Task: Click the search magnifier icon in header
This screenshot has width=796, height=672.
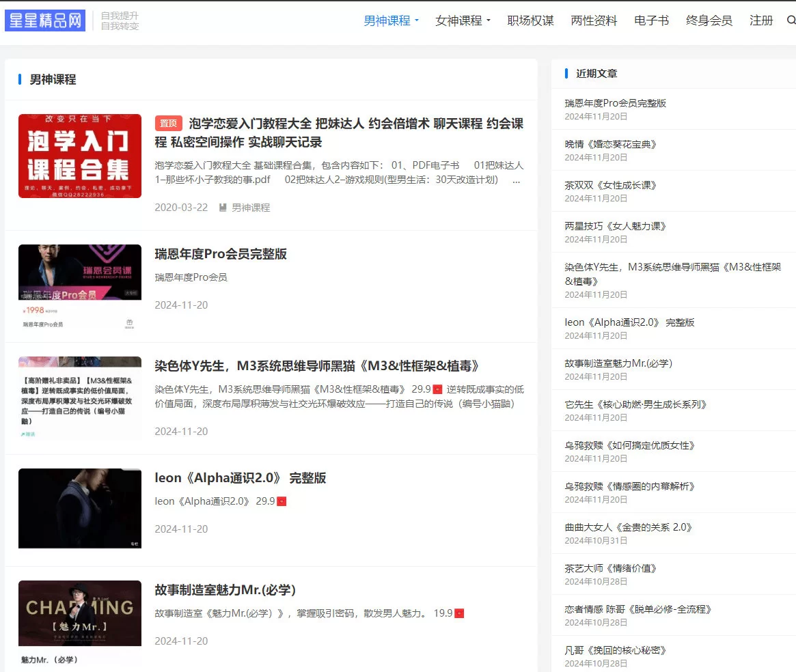Action: pos(791,20)
